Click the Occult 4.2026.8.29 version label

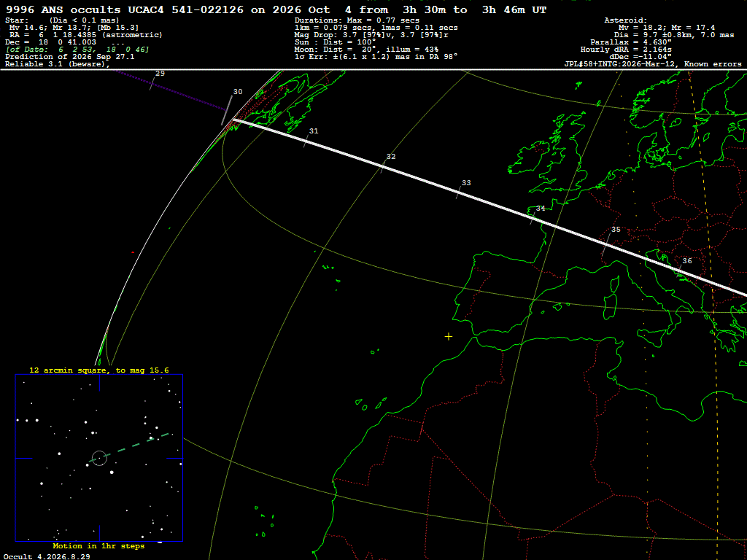pyautogui.click(x=47, y=556)
